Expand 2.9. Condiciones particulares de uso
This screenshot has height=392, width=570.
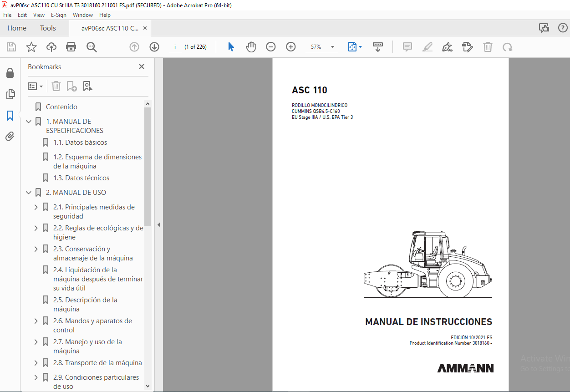coord(36,377)
